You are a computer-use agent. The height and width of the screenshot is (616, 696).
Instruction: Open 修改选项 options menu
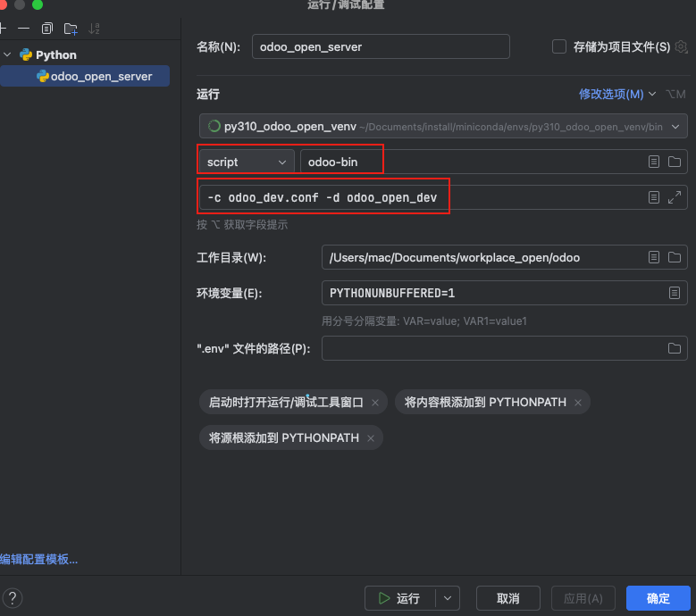click(x=616, y=94)
